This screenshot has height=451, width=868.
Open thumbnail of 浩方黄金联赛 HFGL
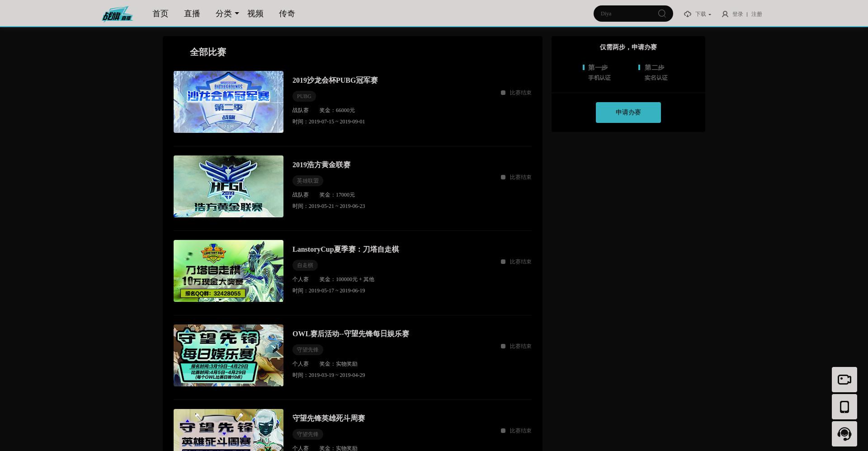click(228, 186)
